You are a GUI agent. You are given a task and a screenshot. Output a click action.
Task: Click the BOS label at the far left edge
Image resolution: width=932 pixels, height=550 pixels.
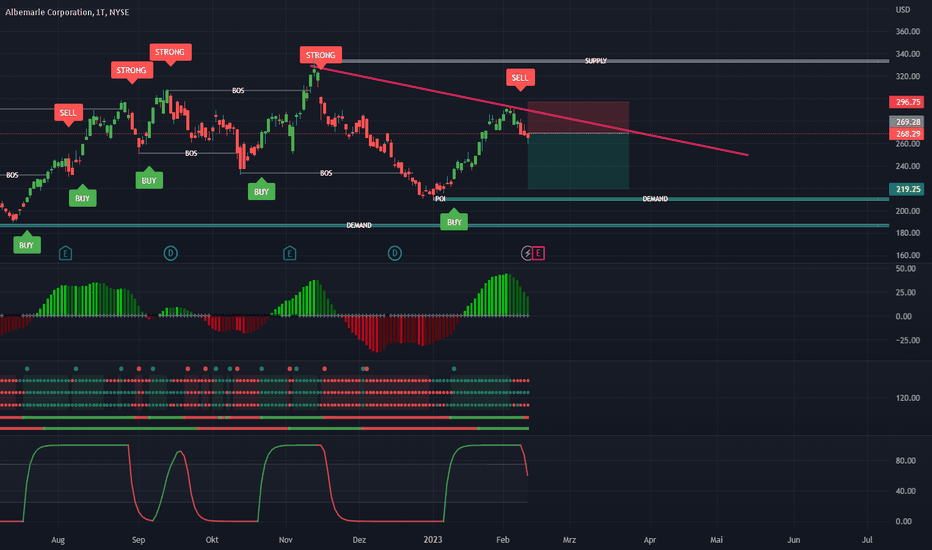click(x=12, y=175)
